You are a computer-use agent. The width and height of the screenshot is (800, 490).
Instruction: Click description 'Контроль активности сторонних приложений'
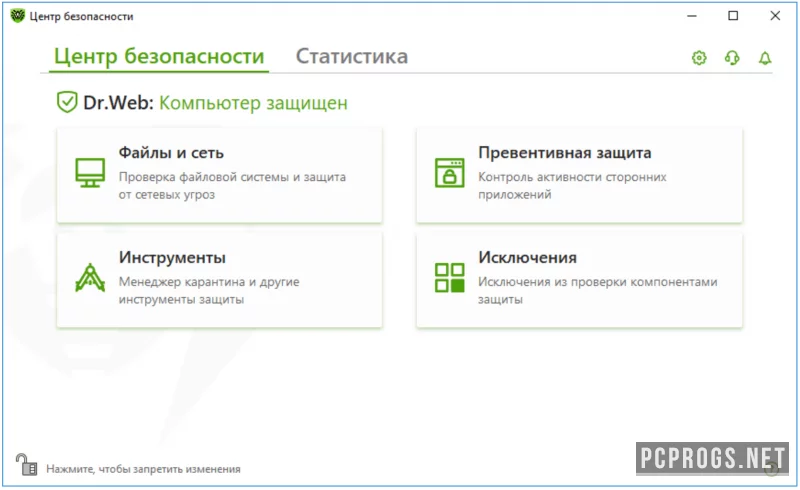coord(572,186)
